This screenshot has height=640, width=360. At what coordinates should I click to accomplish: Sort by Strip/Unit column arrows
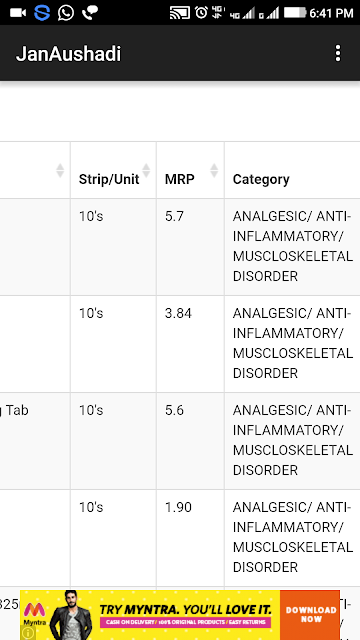146,170
